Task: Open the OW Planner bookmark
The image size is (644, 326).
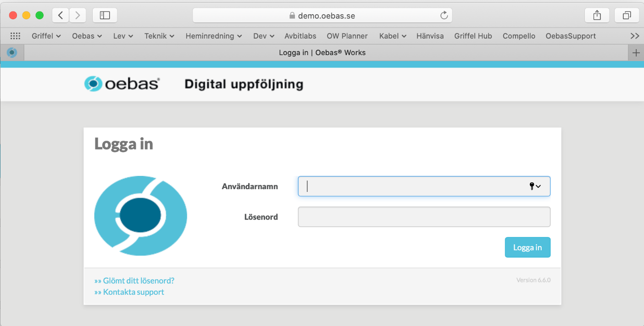Action: point(347,36)
